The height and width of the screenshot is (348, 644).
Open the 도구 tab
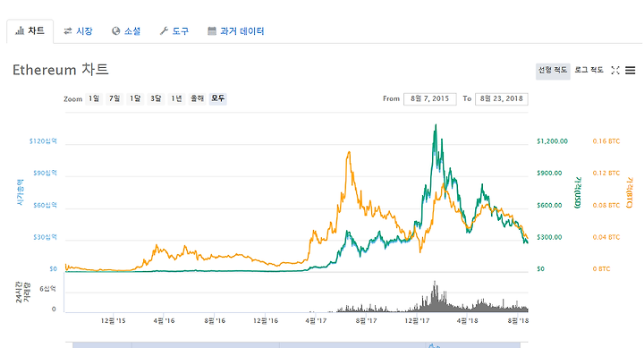point(174,31)
